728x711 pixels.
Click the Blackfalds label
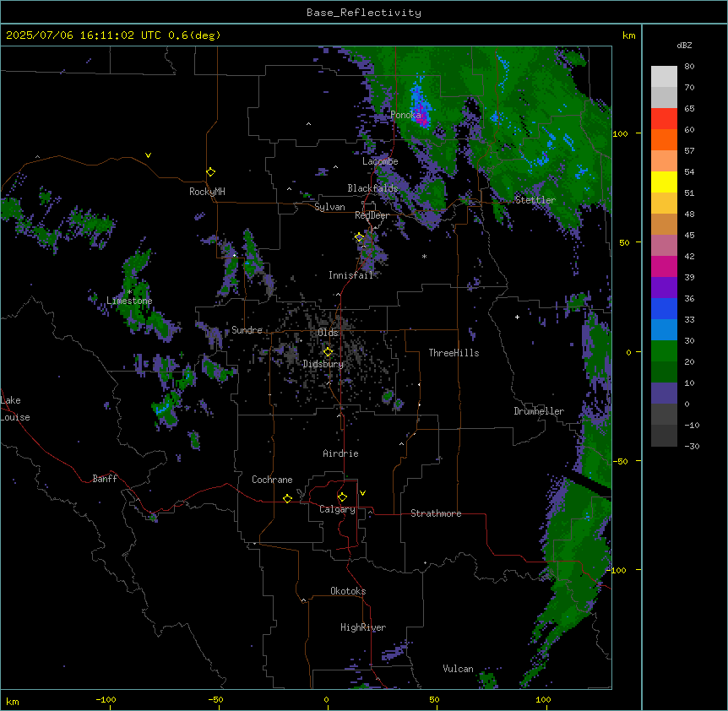[372, 188]
